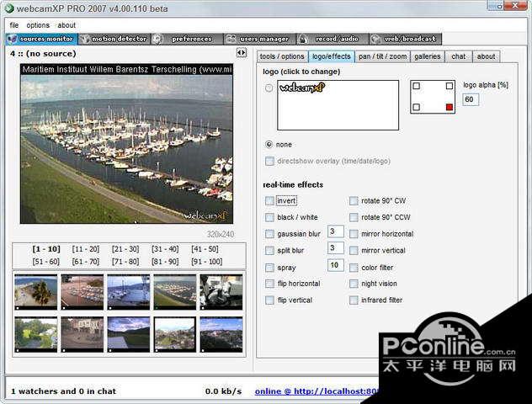Enable black / white effect

pyautogui.click(x=269, y=217)
